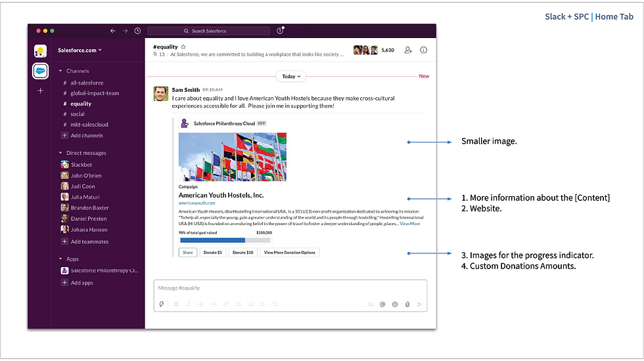Open americanyouth.com link
This screenshot has width=644, height=361.
pos(196,203)
